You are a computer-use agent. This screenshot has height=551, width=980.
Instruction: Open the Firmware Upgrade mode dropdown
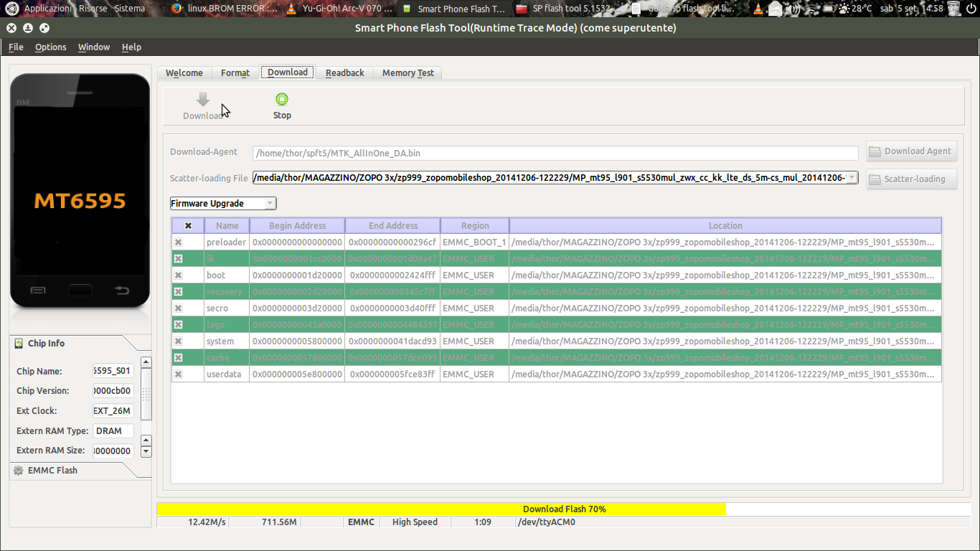222,204
